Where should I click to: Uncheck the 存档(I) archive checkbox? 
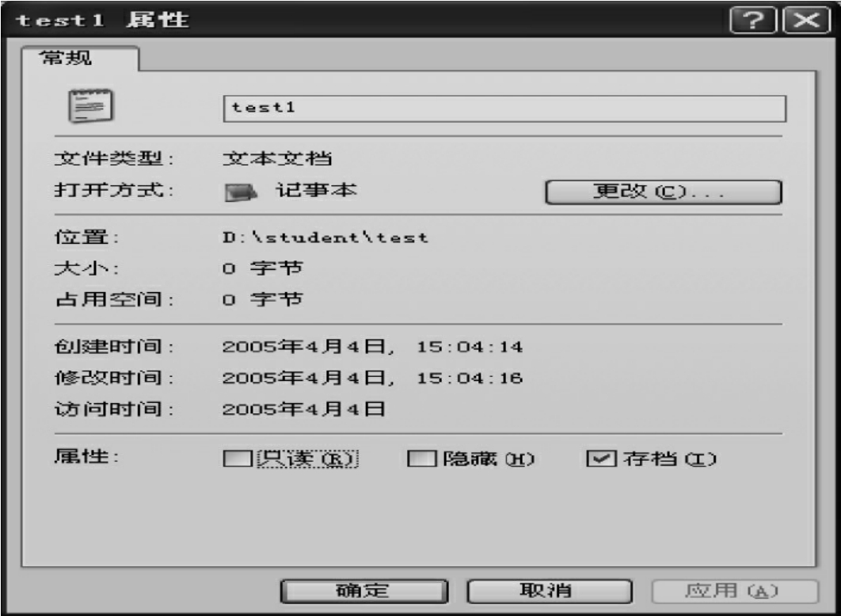click(x=601, y=458)
